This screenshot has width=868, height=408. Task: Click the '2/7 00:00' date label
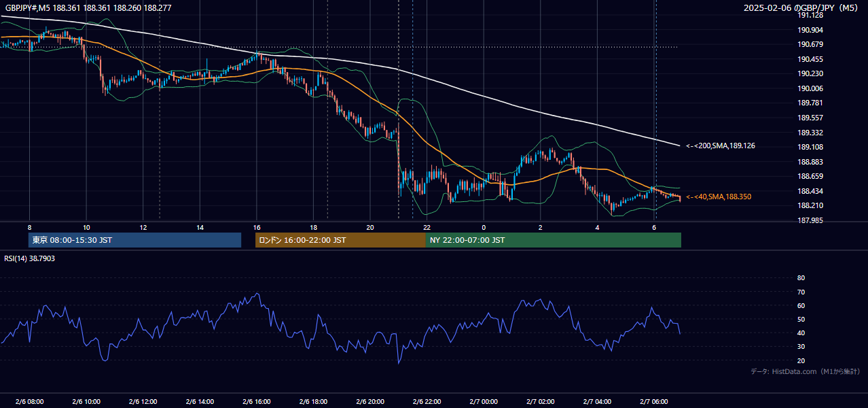click(x=484, y=402)
